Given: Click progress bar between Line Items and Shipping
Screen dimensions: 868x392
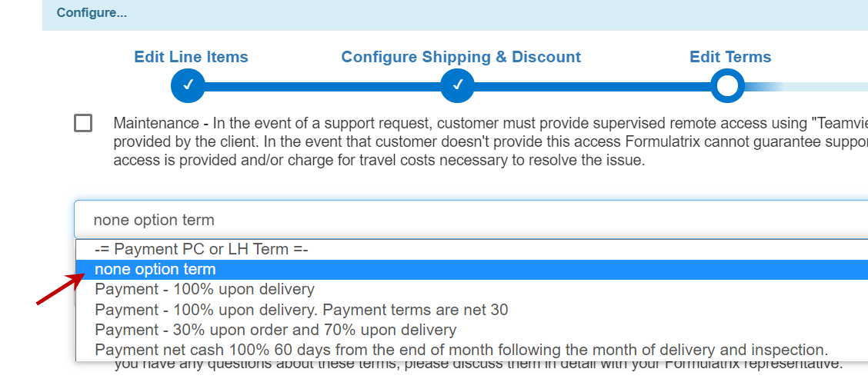Looking at the screenshot, I should [322, 86].
